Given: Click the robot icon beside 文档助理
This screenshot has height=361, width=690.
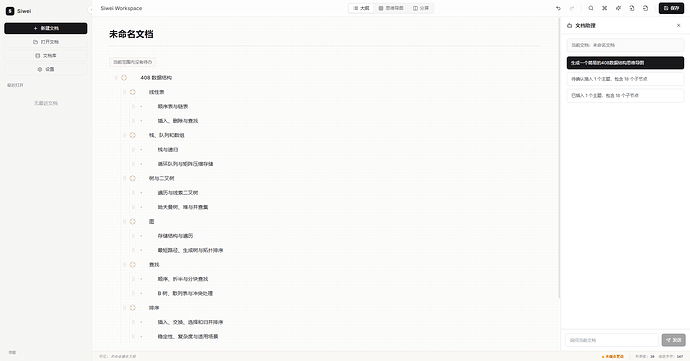Looking at the screenshot, I should coord(569,26).
